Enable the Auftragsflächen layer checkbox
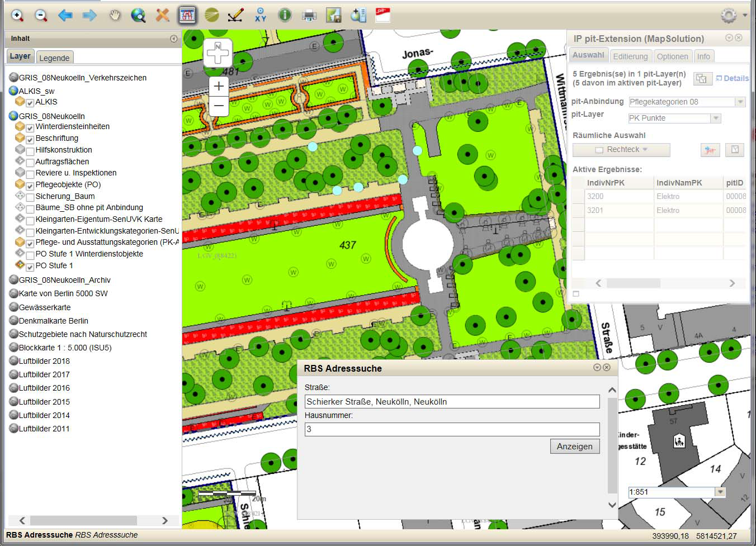This screenshot has height=546, width=756. pyautogui.click(x=30, y=163)
